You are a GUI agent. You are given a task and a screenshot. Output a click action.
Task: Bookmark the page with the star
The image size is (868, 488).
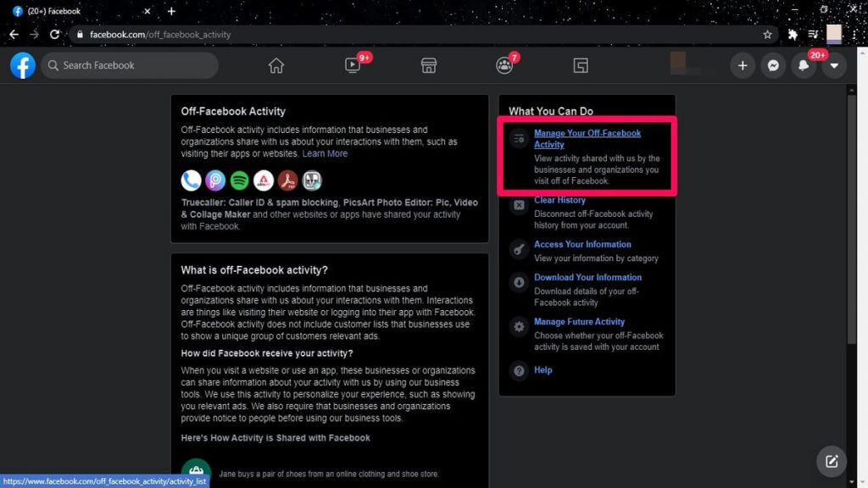pyautogui.click(x=766, y=35)
